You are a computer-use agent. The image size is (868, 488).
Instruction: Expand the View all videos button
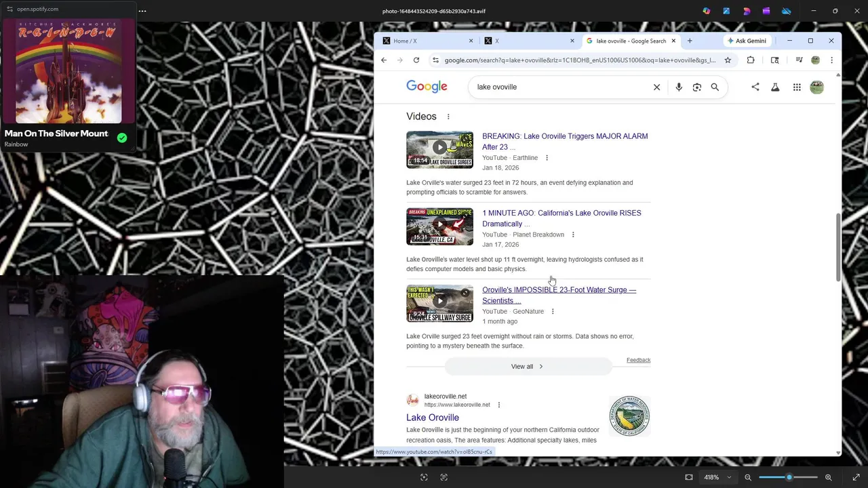coord(528,367)
